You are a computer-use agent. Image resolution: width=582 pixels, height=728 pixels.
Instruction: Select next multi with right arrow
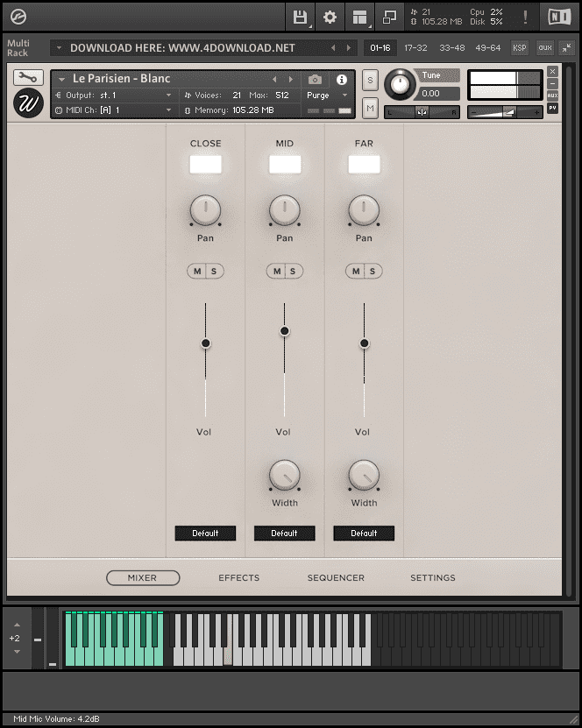(x=349, y=48)
